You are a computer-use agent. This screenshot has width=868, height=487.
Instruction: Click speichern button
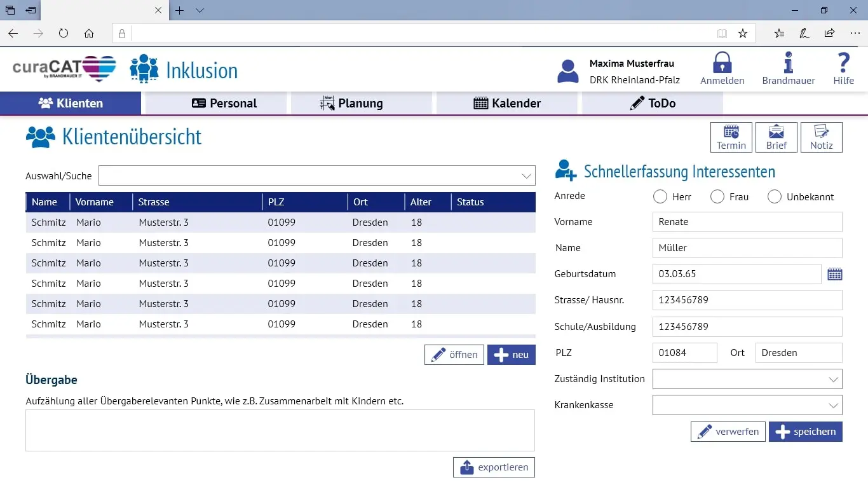pyautogui.click(x=806, y=432)
